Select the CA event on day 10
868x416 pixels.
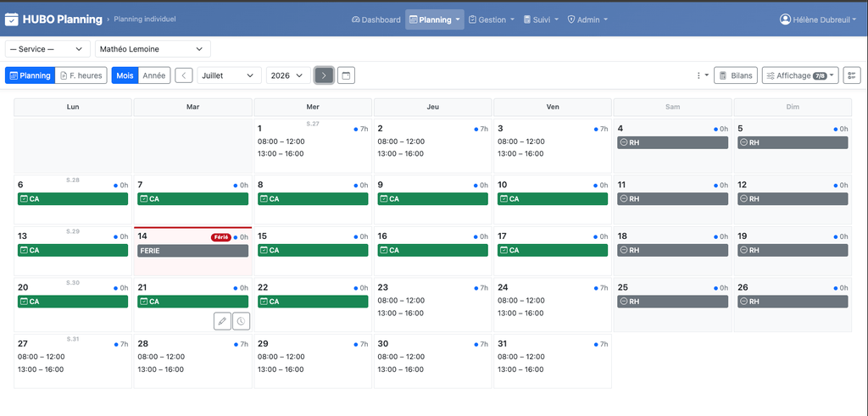pos(553,198)
